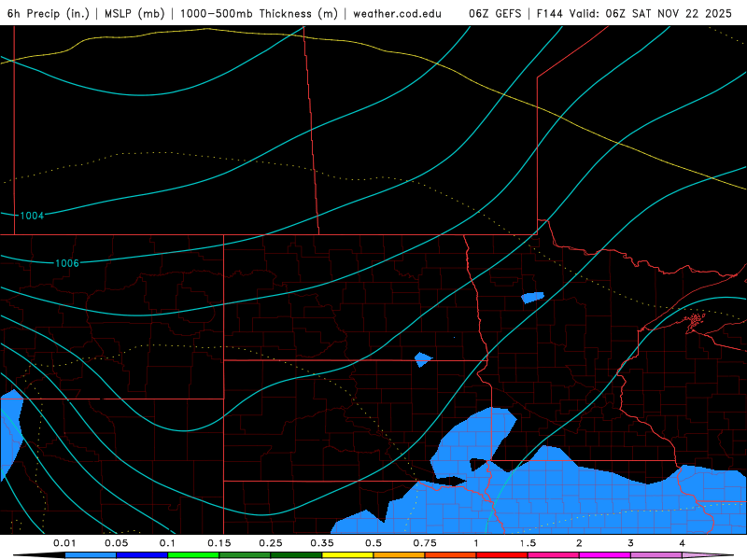
Task: Click the '0.15' legend value
Action: [219, 543]
